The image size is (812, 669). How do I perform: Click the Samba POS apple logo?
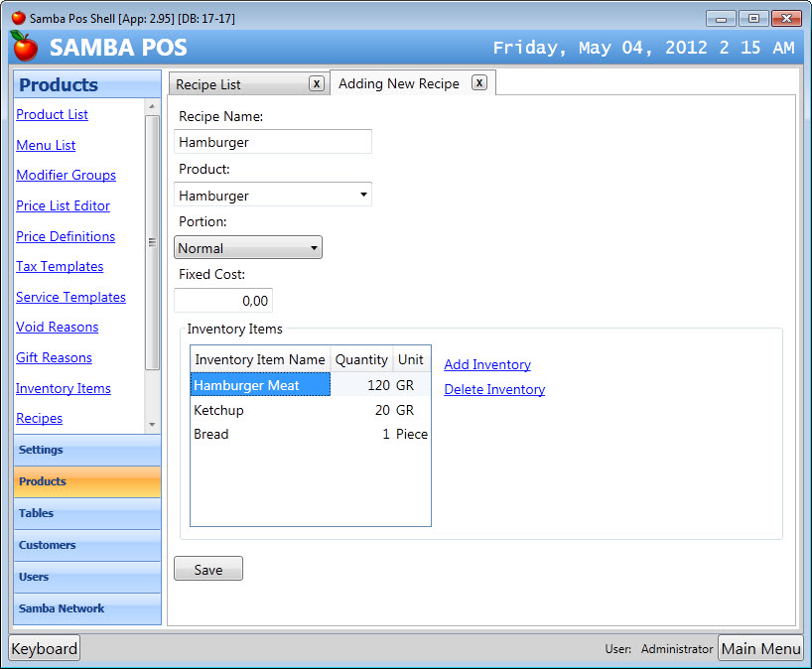(24, 46)
